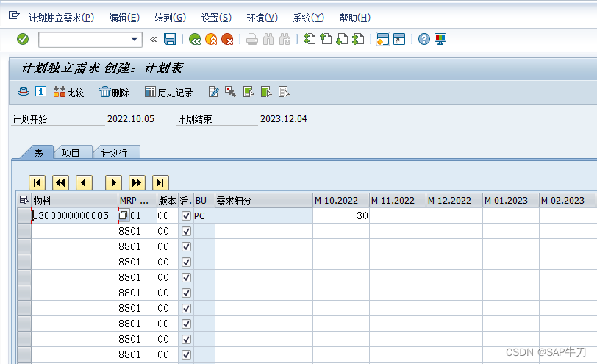Viewport: 597px width, 364px height.
Task: Move one column left arrow button
Action: 84,183
